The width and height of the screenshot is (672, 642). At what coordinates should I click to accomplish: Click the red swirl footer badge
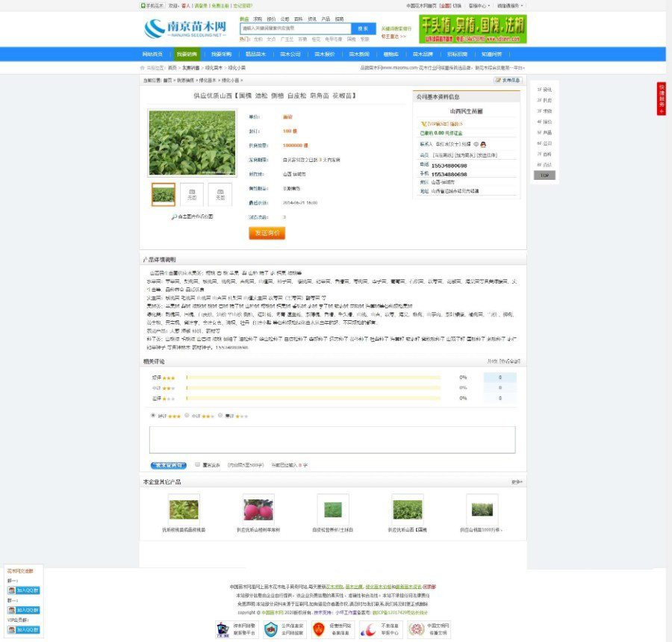pyautogui.click(x=381, y=629)
